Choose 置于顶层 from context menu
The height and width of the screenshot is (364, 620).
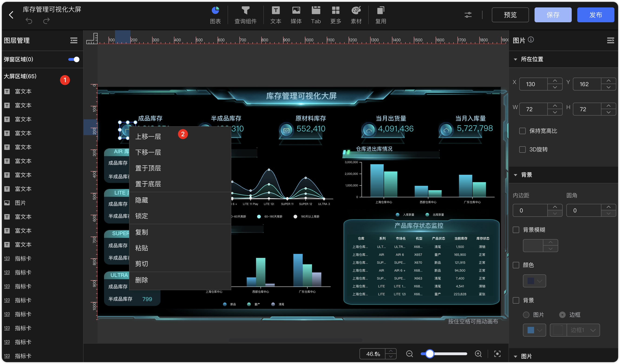tap(148, 168)
